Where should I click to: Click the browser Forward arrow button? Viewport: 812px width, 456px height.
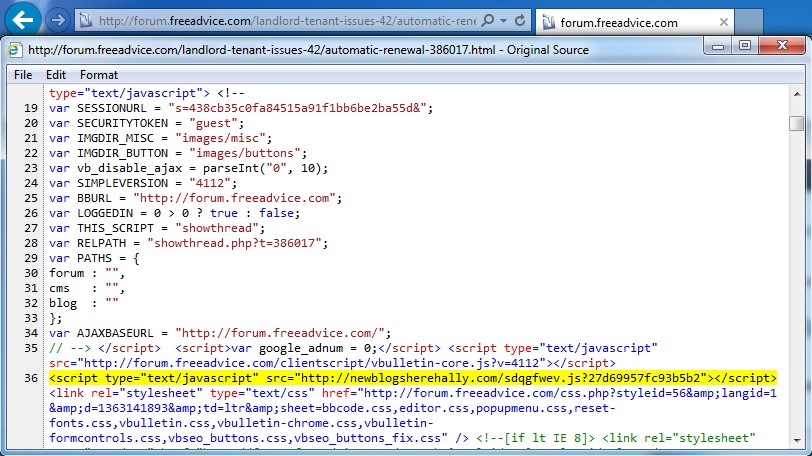pos(59,20)
